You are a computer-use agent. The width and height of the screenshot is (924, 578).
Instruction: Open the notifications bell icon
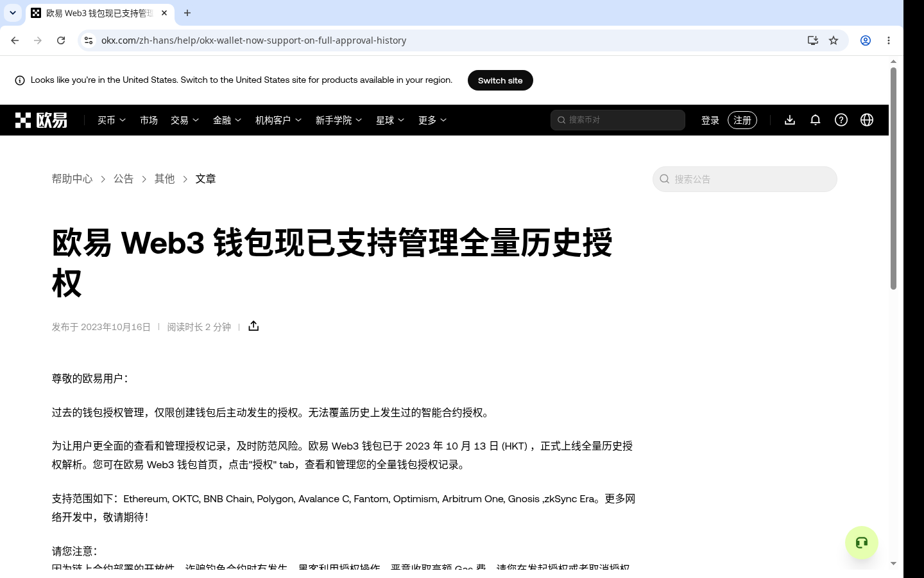coord(816,120)
